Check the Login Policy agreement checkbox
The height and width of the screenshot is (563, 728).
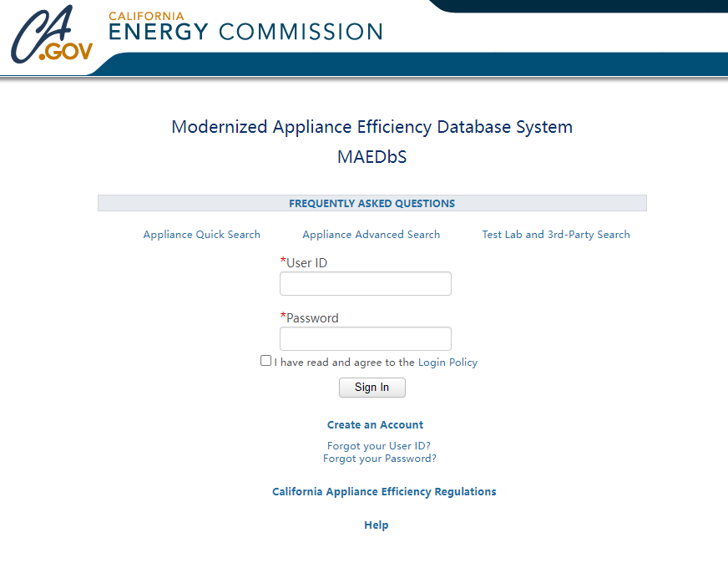[x=265, y=361]
